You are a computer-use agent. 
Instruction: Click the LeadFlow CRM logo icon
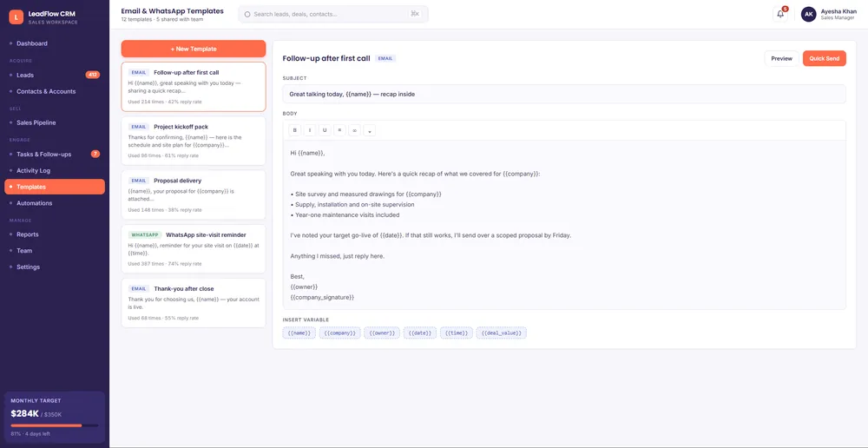16,17
